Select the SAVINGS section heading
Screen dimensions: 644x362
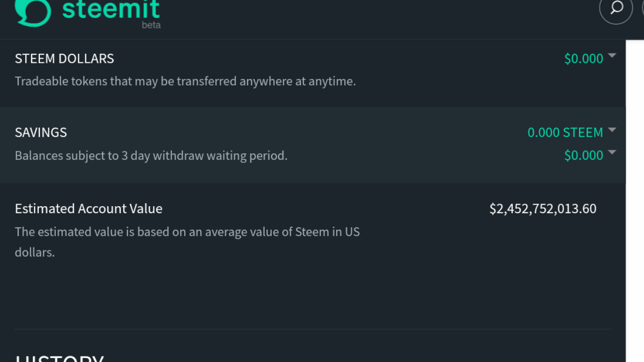(x=41, y=133)
